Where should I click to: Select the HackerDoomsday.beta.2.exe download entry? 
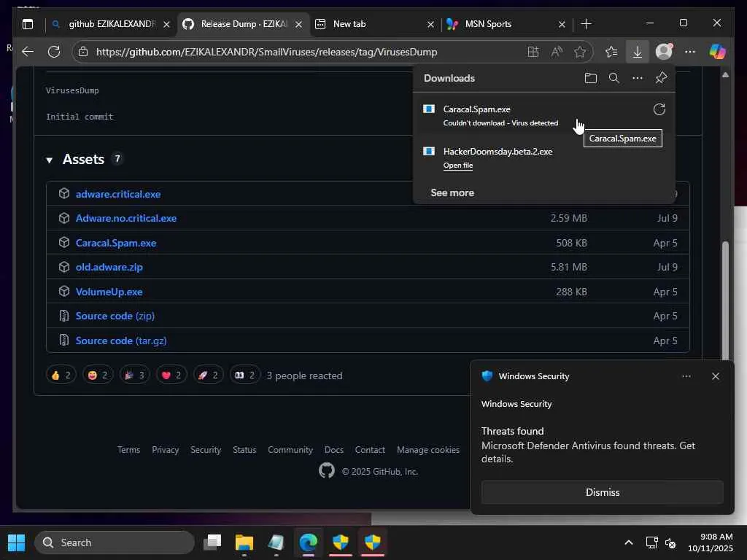(543, 158)
